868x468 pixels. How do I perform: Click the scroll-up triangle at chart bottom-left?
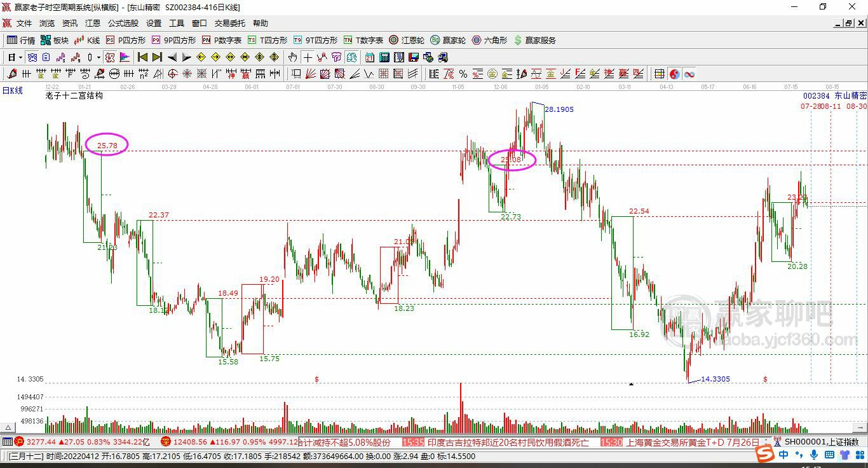(x=9, y=427)
